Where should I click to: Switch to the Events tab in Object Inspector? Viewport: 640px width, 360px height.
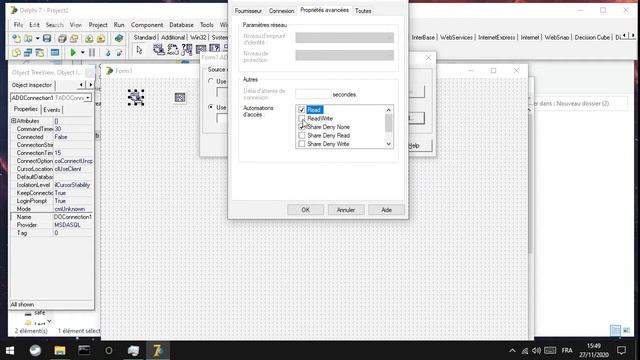click(52, 110)
